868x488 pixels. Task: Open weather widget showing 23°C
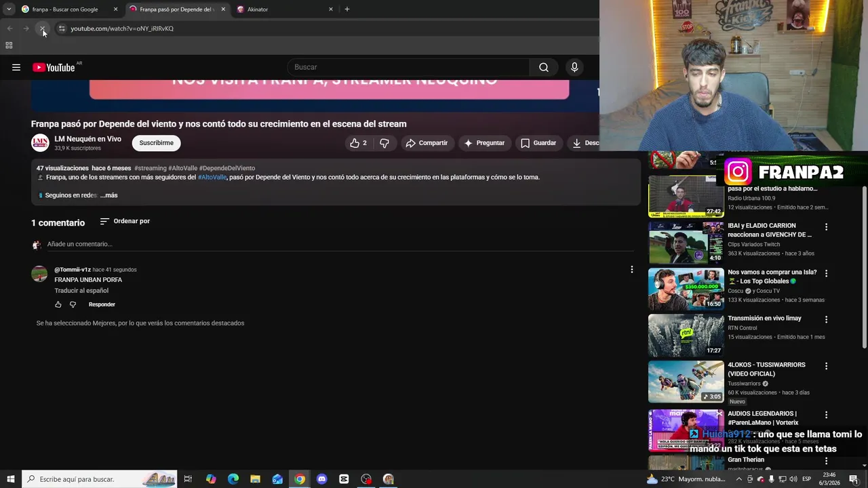pos(686,479)
